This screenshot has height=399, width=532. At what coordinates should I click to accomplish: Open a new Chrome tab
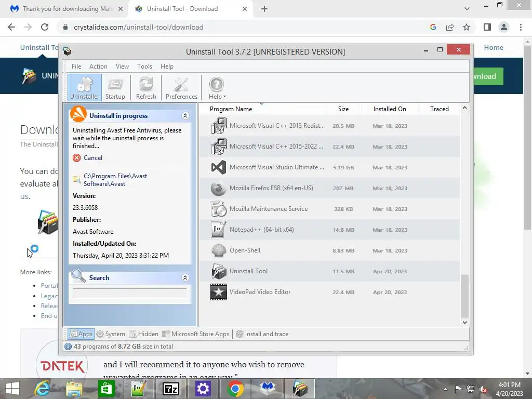[x=264, y=9]
